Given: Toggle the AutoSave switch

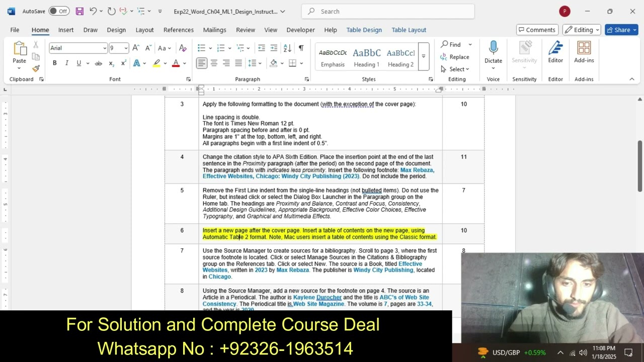Looking at the screenshot, I should [59, 11].
